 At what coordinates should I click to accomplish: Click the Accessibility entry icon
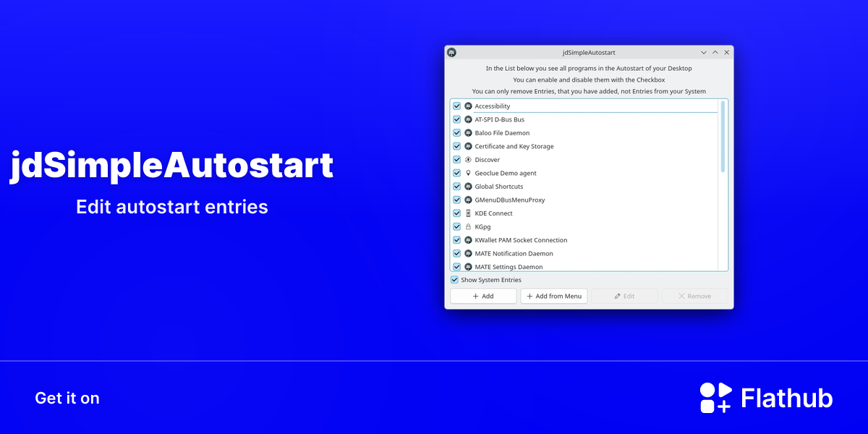468,106
